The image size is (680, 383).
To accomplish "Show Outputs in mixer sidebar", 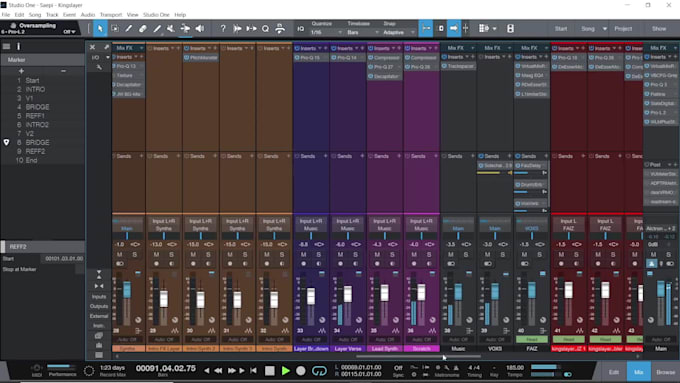I will [99, 306].
